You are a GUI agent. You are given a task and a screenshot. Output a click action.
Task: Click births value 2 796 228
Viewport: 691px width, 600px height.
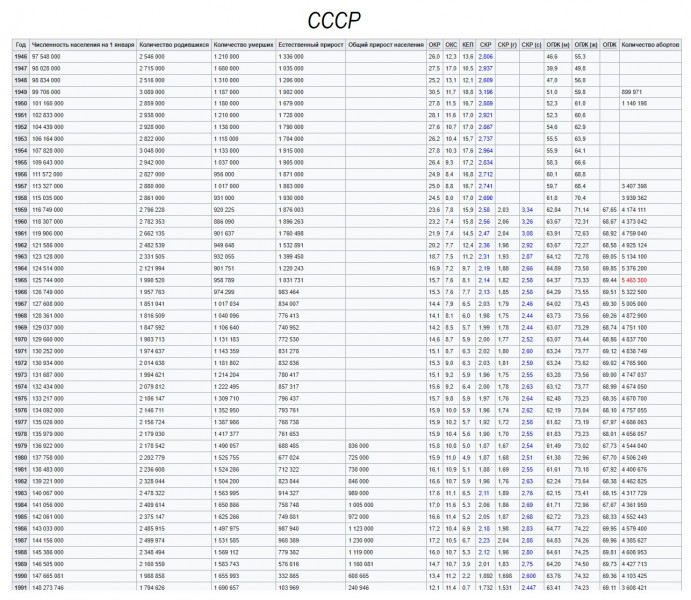point(152,210)
